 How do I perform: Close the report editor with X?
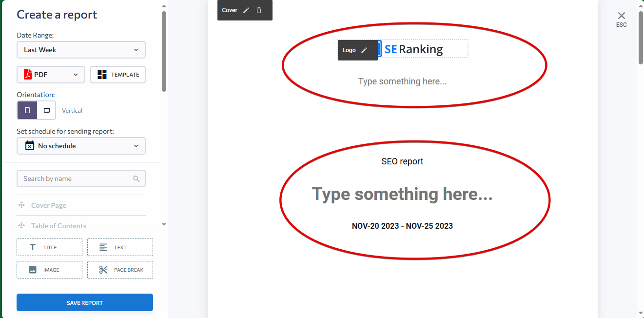tap(621, 16)
